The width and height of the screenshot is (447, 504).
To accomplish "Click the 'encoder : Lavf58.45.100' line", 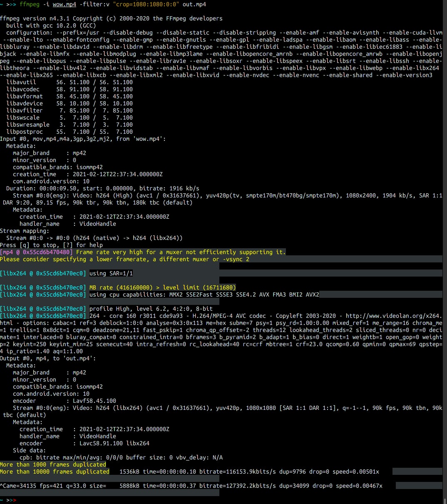I will point(65,401).
